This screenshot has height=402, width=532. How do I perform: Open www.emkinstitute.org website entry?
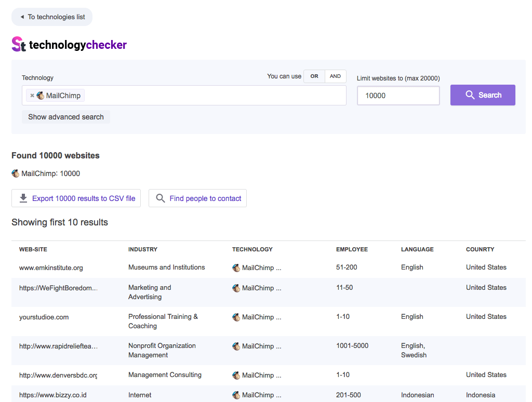tap(51, 267)
